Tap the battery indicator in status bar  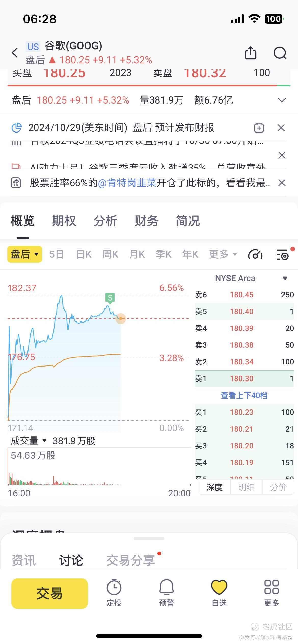pyautogui.click(x=274, y=19)
